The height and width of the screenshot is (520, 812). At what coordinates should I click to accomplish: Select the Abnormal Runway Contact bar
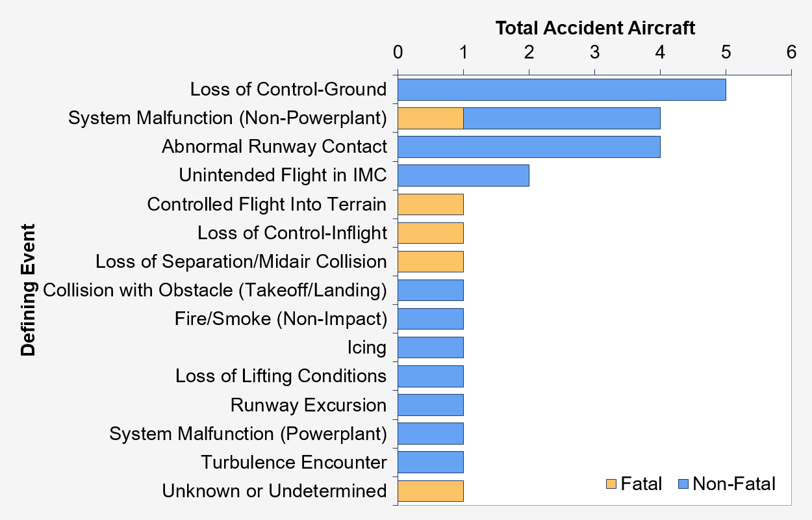(x=529, y=147)
